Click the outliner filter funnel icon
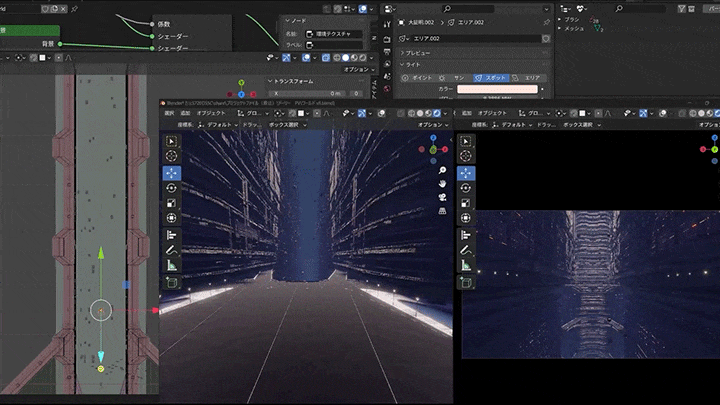The height and width of the screenshot is (405, 720). click(682, 9)
